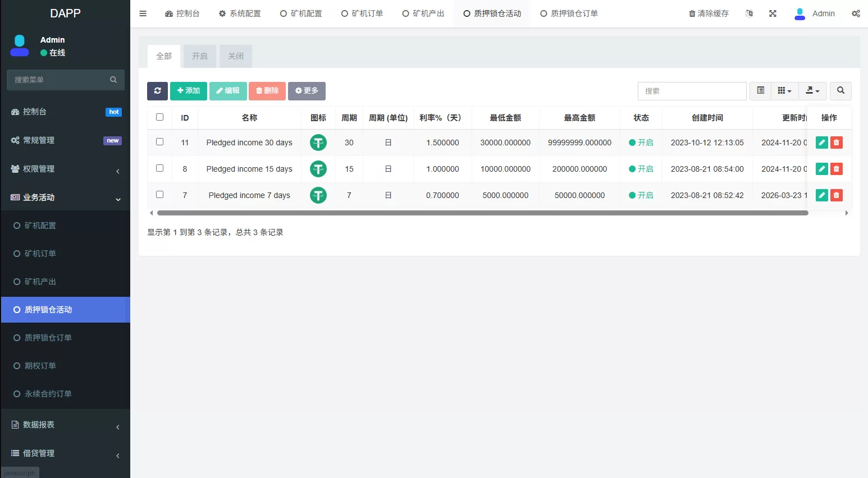868x478 pixels.
Task: Open the settings gear in top-right corner
Action: pyautogui.click(x=856, y=13)
